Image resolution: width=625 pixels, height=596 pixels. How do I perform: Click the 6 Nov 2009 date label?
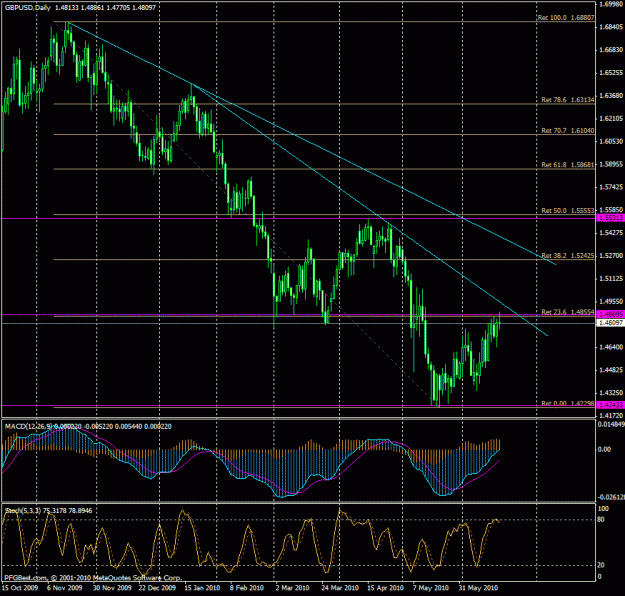pyautogui.click(x=65, y=588)
